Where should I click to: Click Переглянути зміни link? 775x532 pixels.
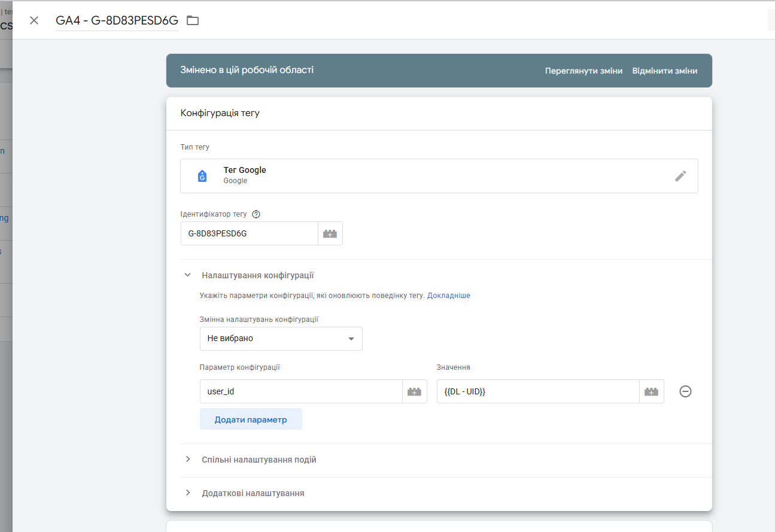pos(583,71)
